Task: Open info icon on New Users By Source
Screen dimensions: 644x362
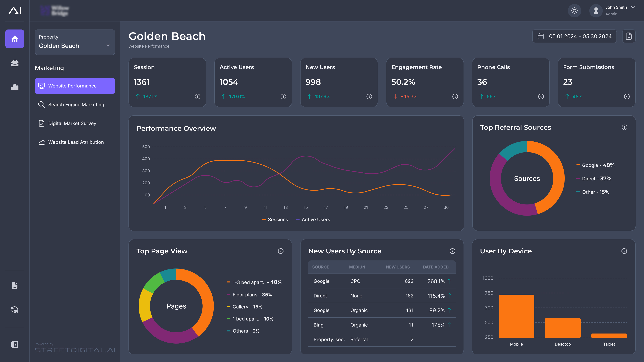Action: [452, 251]
